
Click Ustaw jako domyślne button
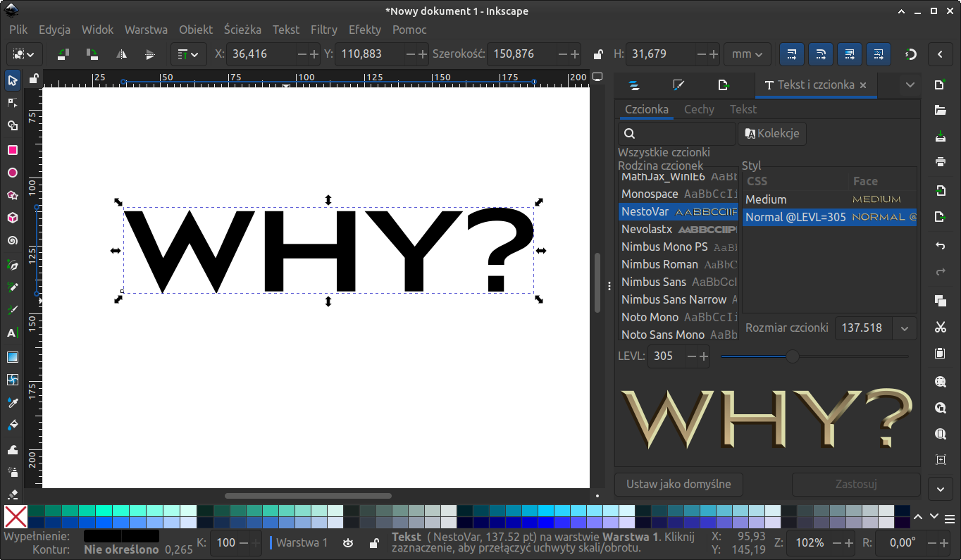point(679,484)
